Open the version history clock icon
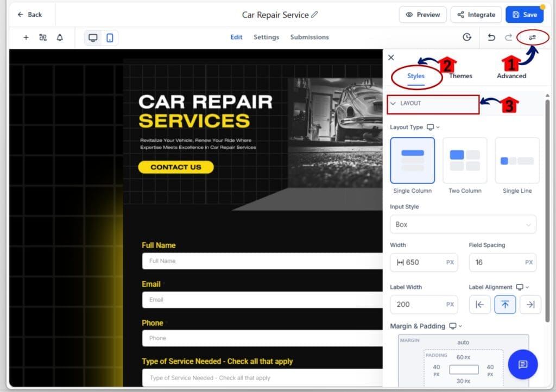 (x=466, y=37)
